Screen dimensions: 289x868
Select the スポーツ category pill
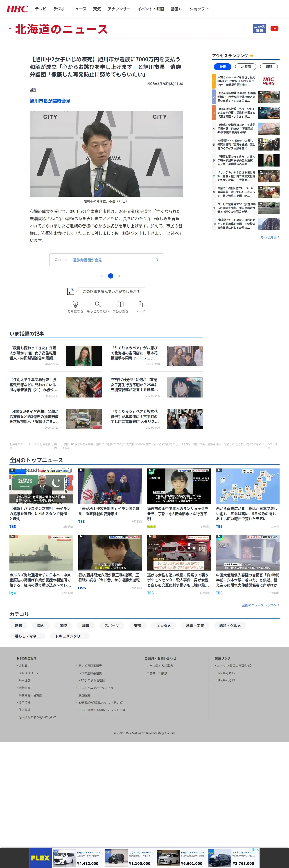coord(112,626)
